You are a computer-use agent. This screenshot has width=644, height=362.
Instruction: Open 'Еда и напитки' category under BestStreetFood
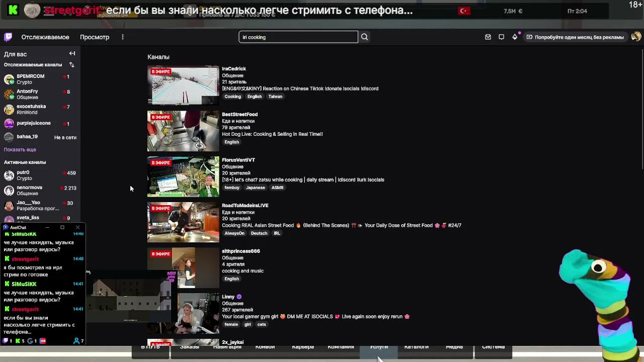(238, 121)
